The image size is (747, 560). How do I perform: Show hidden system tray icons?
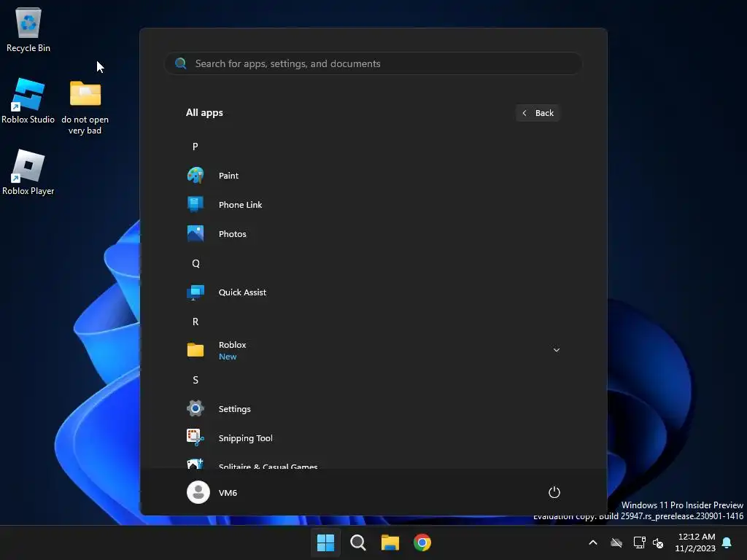point(593,542)
